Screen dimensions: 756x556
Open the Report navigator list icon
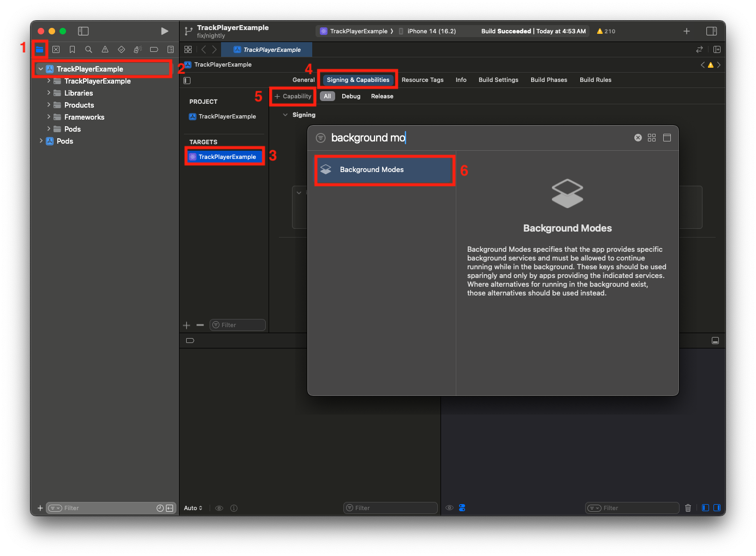170,49
